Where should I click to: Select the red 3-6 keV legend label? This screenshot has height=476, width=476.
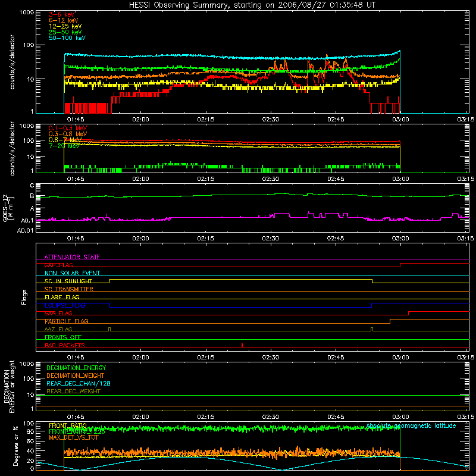(x=62, y=14)
